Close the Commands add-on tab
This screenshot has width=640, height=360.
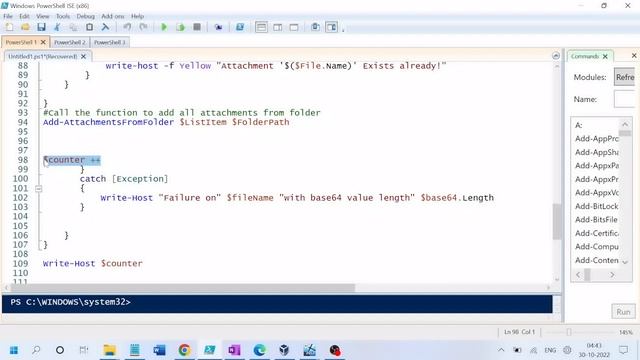coord(605,56)
